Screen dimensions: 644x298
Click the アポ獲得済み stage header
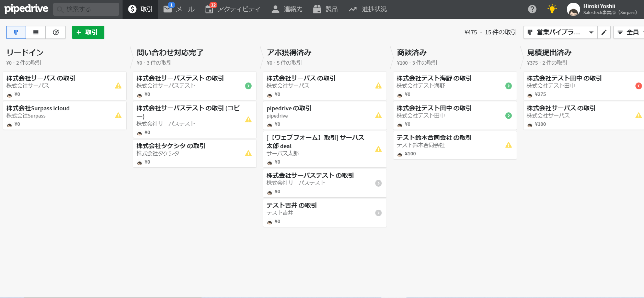pyautogui.click(x=325, y=57)
